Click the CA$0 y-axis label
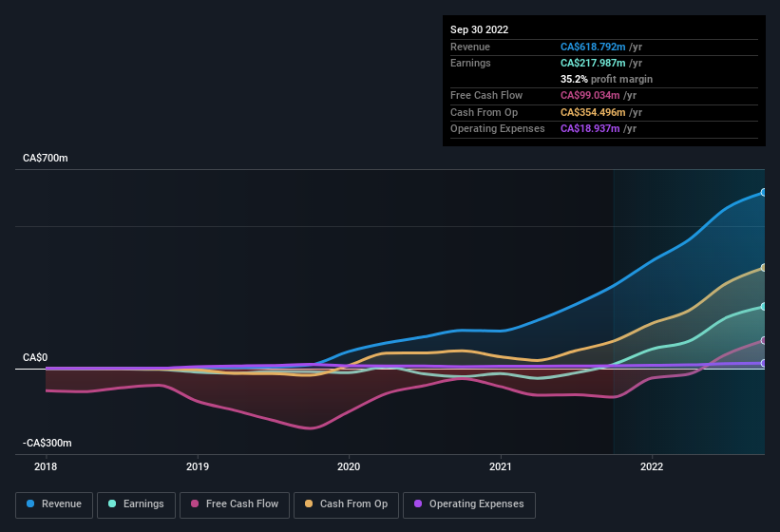Viewport: 780px width, 532px height. (x=35, y=357)
